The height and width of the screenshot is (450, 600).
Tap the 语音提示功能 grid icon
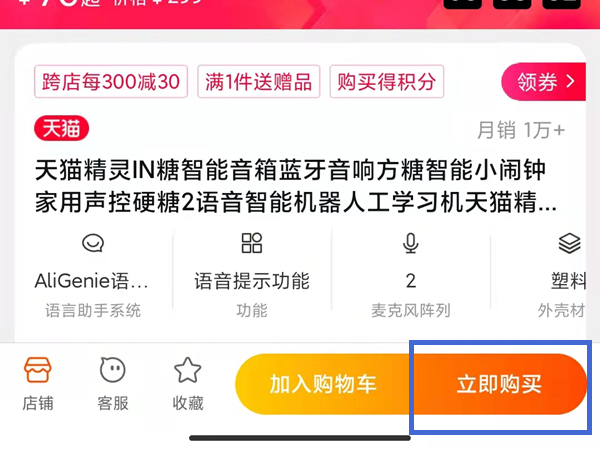click(x=252, y=243)
